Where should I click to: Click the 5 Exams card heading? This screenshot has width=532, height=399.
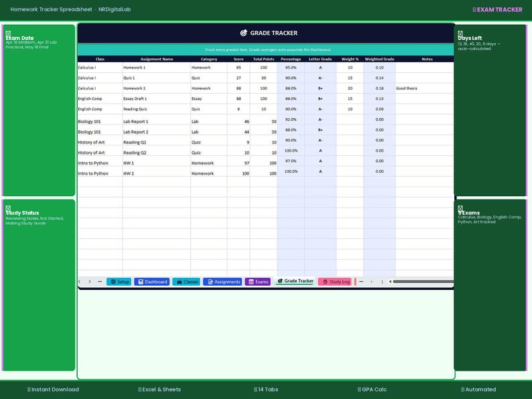click(468, 212)
